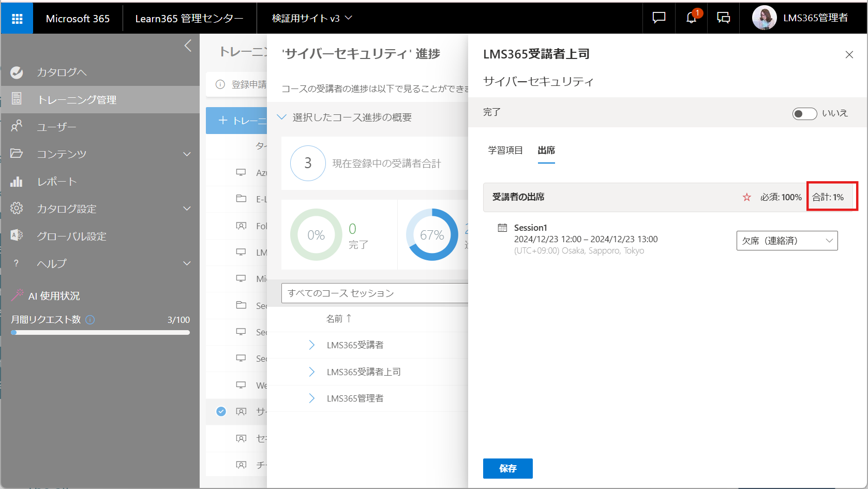This screenshot has height=489, width=868.
Task: Click the notification bell icon
Action: click(691, 18)
